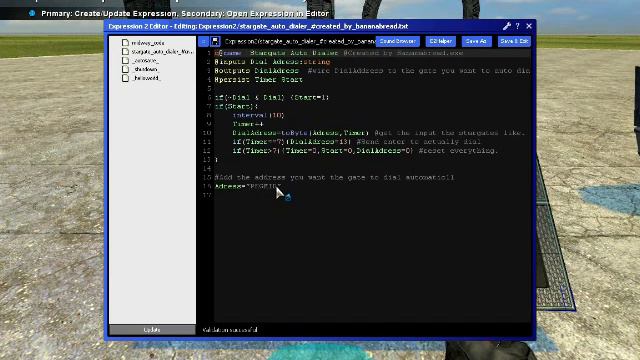
Task: Click code line 'Timer++'
Action: coord(248,124)
